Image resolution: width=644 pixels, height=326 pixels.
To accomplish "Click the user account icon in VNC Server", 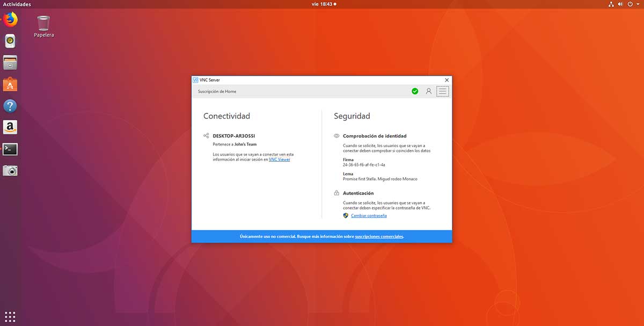I will (429, 91).
